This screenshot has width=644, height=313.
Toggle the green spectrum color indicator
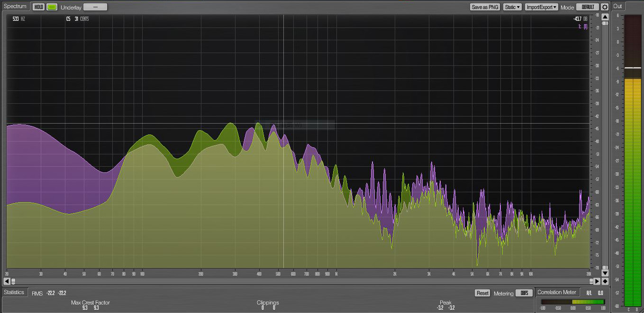coord(52,7)
